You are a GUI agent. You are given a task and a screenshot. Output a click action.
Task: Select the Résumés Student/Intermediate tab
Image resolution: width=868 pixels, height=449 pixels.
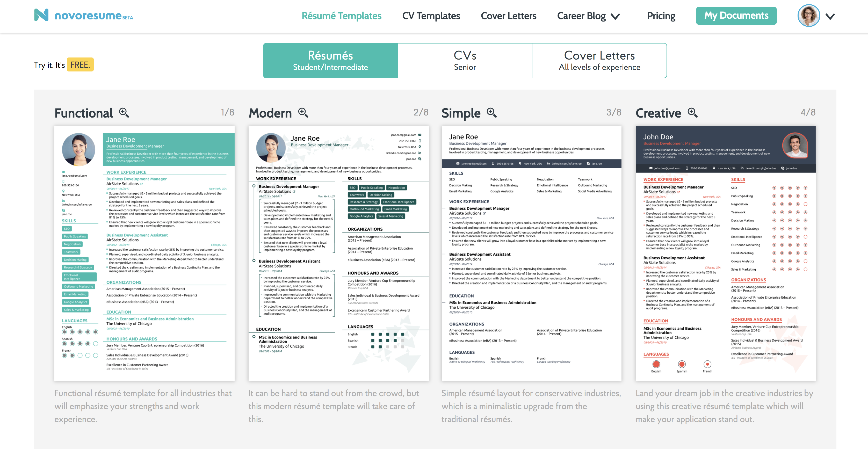331,60
